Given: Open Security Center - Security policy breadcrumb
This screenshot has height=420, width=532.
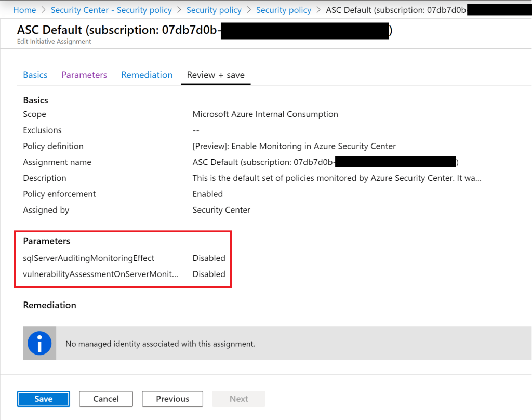Looking at the screenshot, I should [x=111, y=10].
